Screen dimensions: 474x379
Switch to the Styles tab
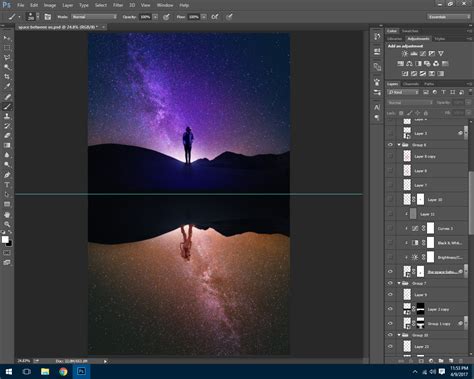click(x=440, y=39)
